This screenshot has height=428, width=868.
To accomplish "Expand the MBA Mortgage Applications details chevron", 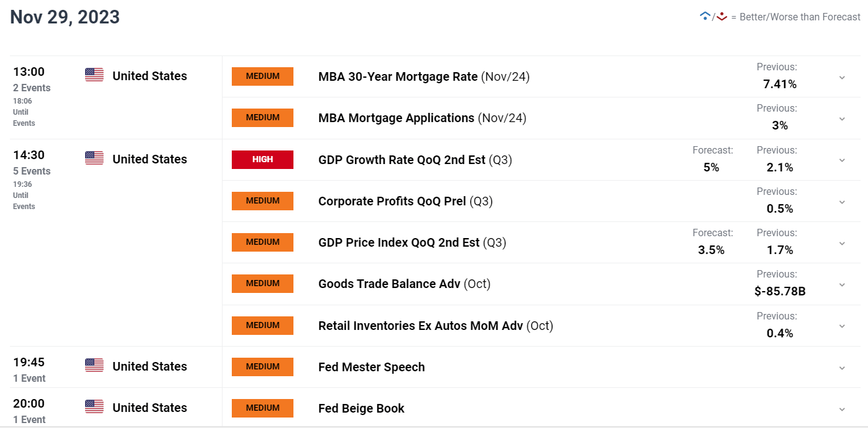I will click(842, 118).
